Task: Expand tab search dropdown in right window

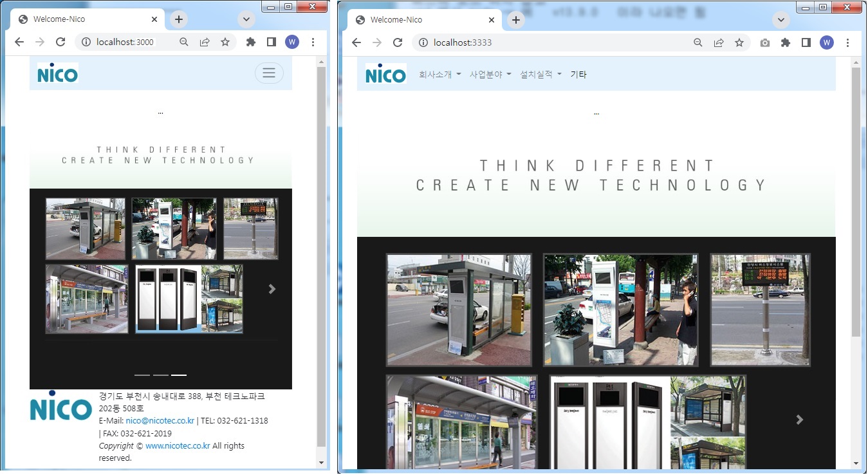Action: pyautogui.click(x=781, y=20)
